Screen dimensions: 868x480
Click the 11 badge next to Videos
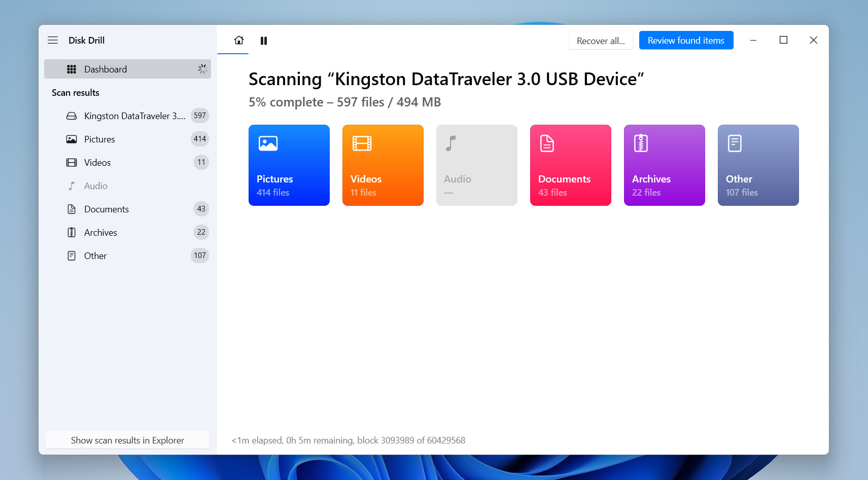pos(201,162)
